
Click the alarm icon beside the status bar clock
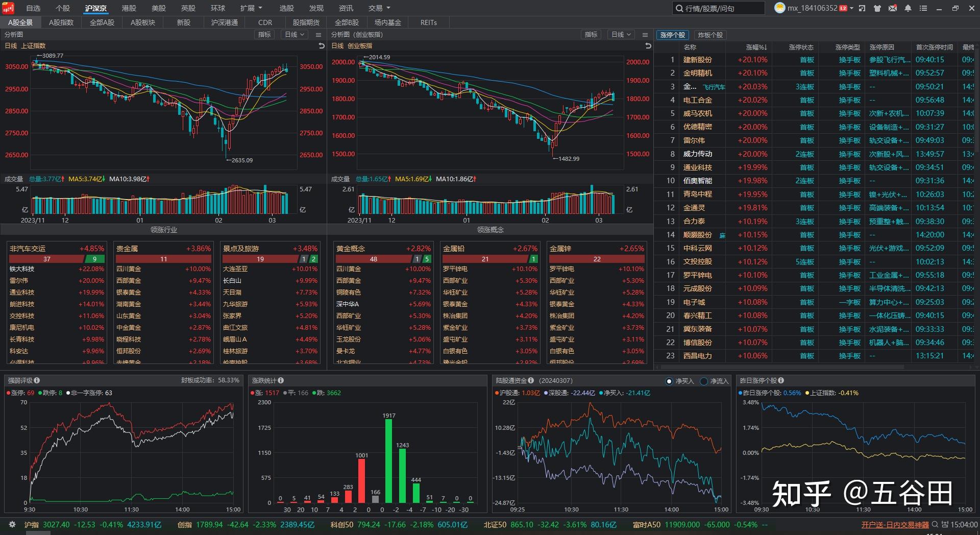(945, 524)
